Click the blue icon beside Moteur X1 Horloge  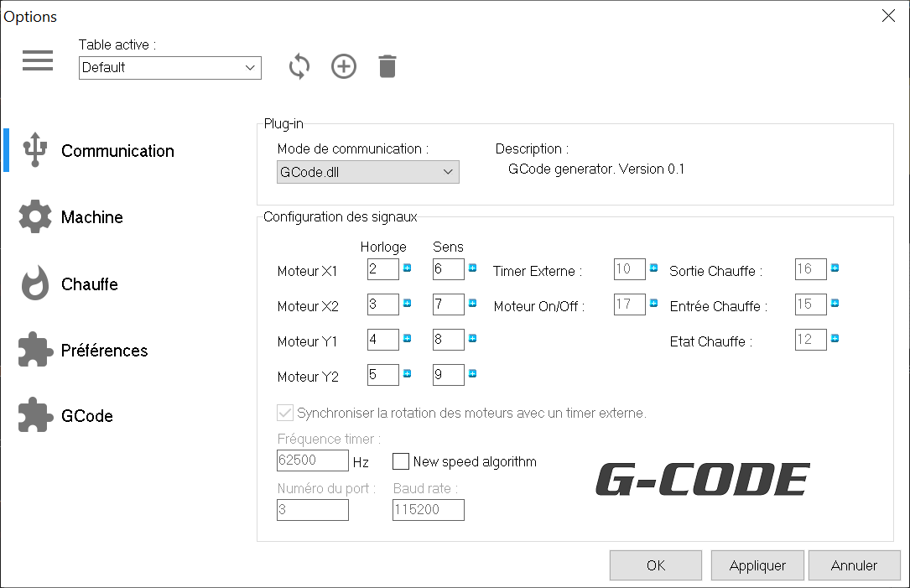tap(408, 268)
